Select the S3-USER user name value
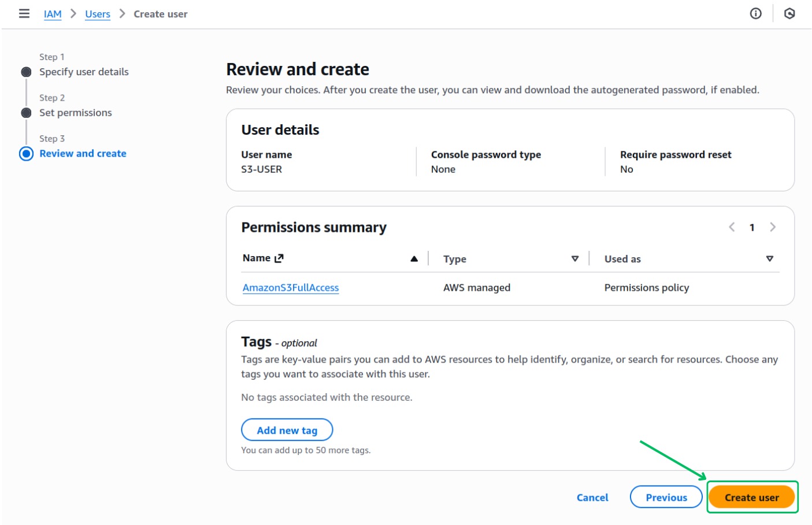The image size is (812, 525). coord(262,169)
